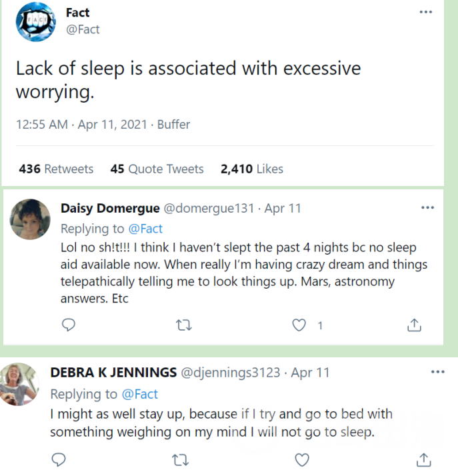Share Debra K Jennings' reply
458x476 pixels.
pos(423,459)
